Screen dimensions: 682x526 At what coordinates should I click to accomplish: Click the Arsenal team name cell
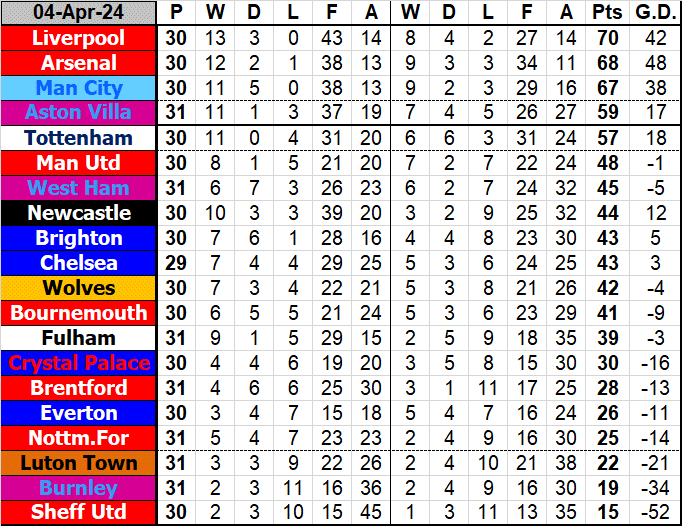tap(79, 63)
